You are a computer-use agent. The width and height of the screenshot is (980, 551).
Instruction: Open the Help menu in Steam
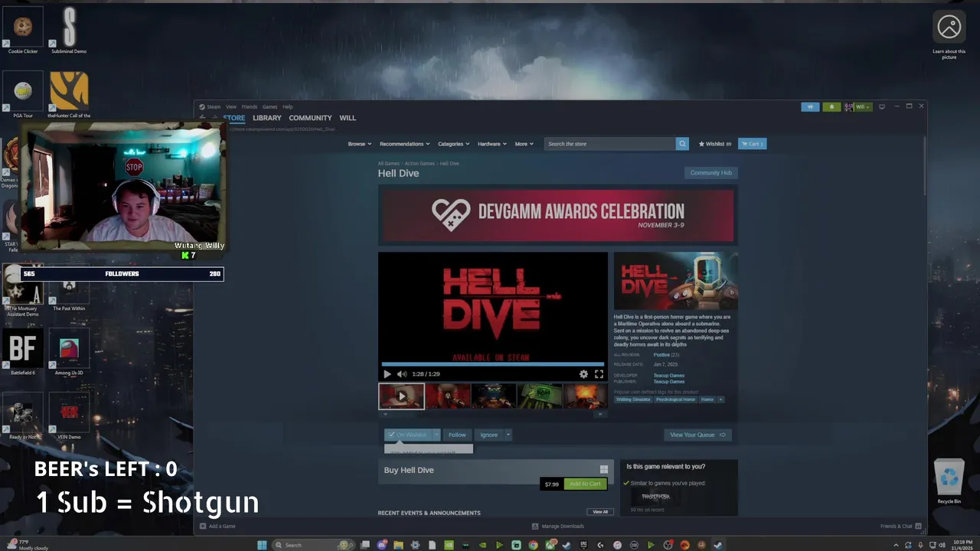(x=287, y=107)
